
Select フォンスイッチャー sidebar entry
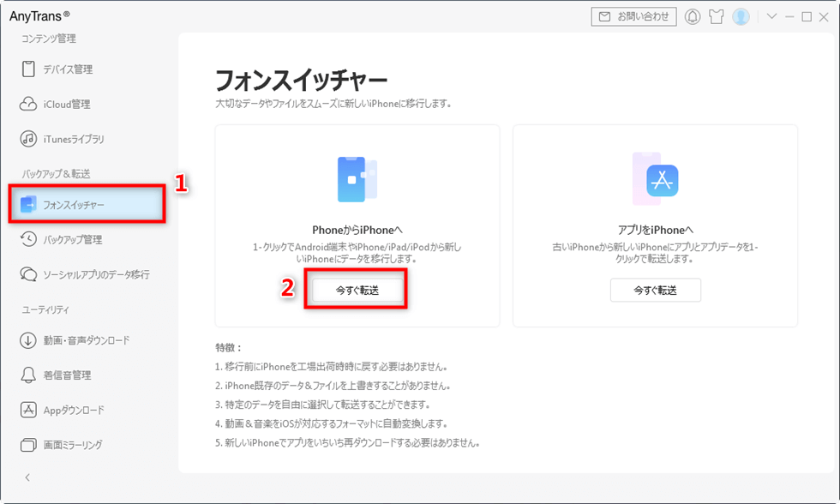pyautogui.click(x=87, y=205)
